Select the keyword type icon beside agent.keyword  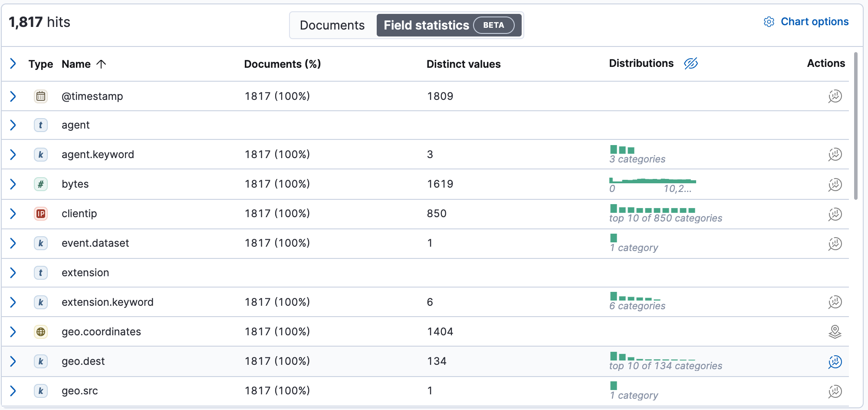coord(41,155)
